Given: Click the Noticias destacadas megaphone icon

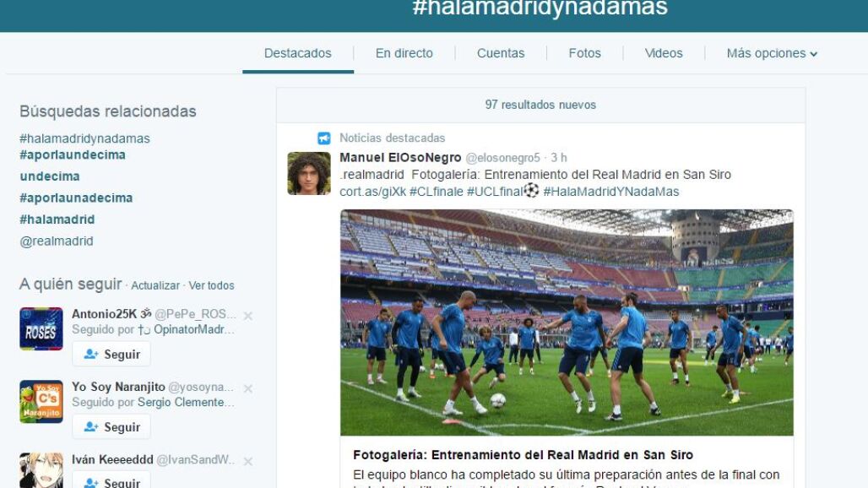Looking at the screenshot, I should point(324,138).
